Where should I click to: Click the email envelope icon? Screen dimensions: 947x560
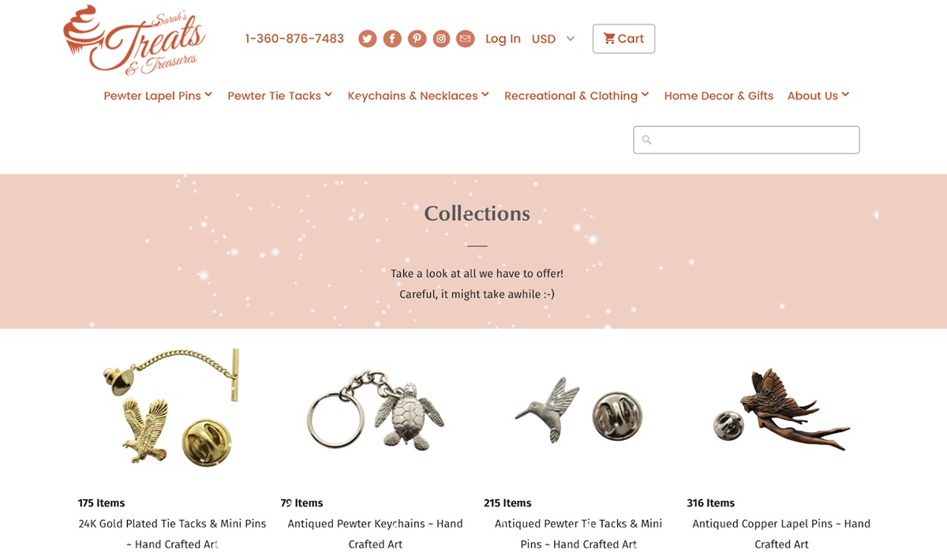pos(466,39)
